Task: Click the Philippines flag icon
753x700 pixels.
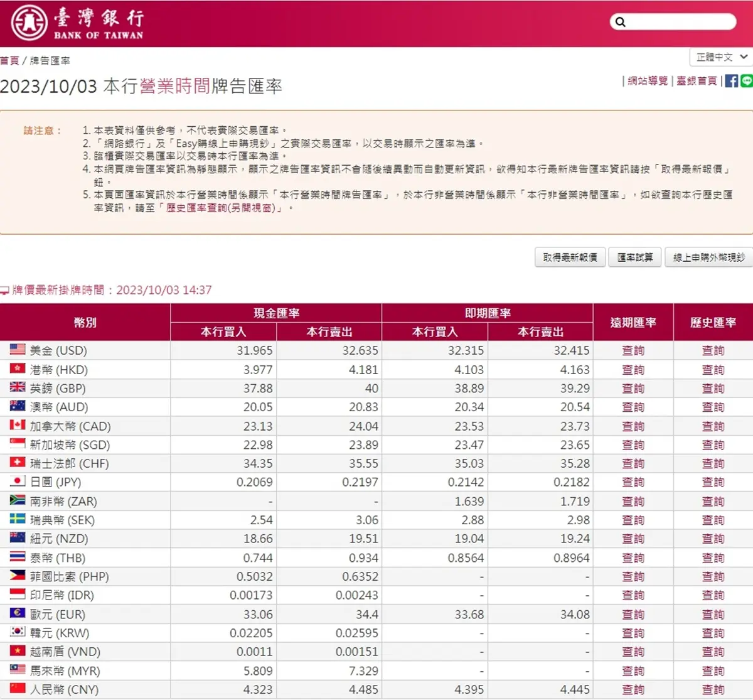Action: [x=18, y=576]
